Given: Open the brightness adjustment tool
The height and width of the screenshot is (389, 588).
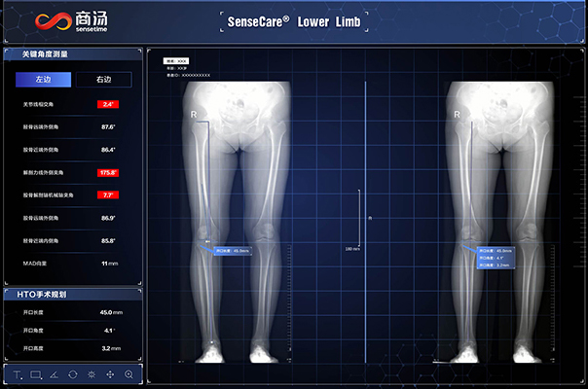Looking at the screenshot, I should click(x=92, y=374).
